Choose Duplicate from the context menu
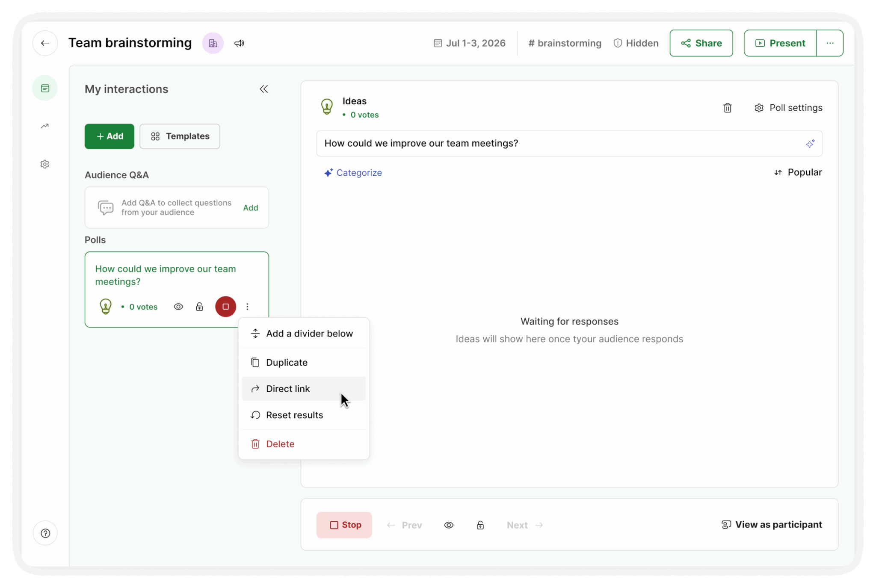This screenshot has width=876, height=588. pos(304,363)
